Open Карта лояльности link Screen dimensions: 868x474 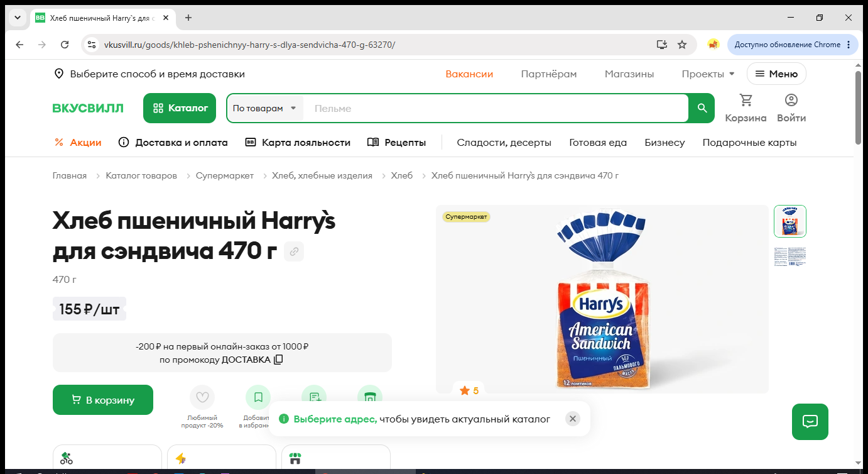tap(298, 143)
